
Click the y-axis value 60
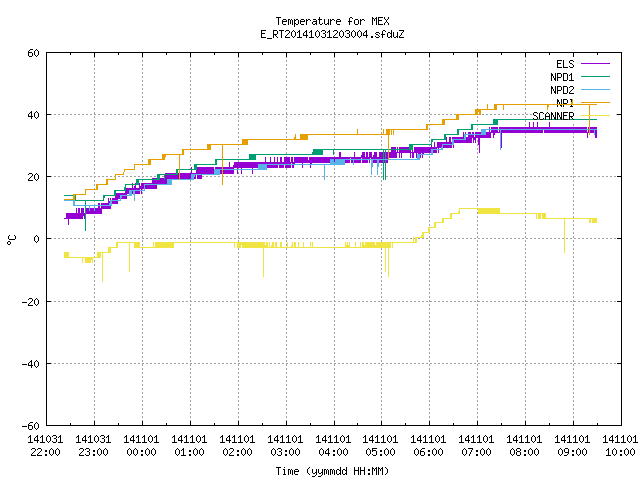click(33, 53)
